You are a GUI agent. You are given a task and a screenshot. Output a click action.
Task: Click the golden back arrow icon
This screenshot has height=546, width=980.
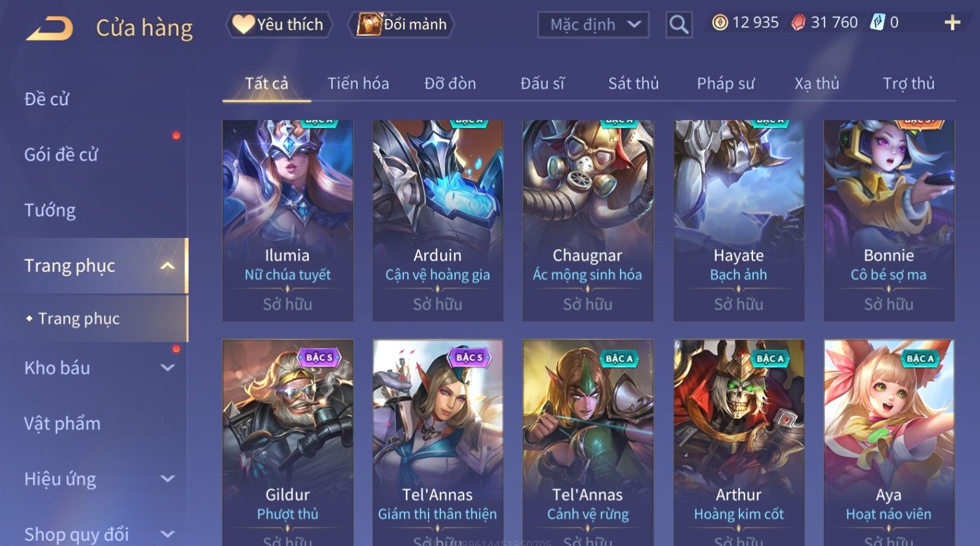[x=49, y=29]
